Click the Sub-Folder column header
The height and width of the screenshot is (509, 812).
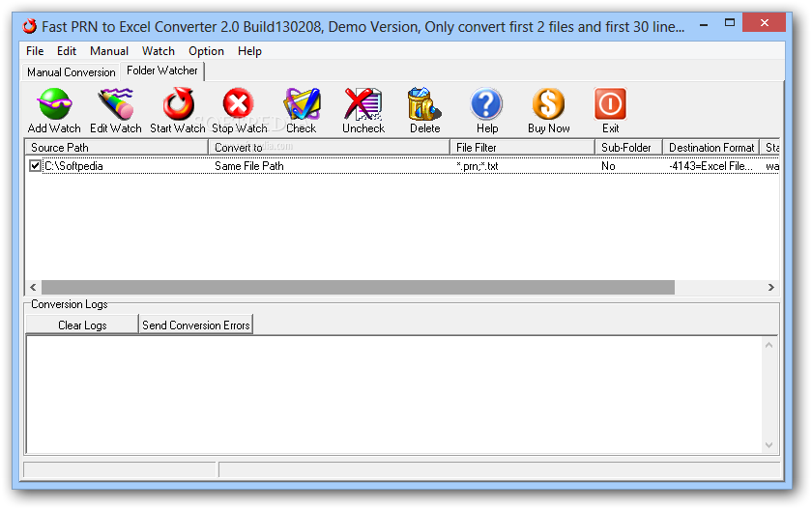tap(628, 148)
